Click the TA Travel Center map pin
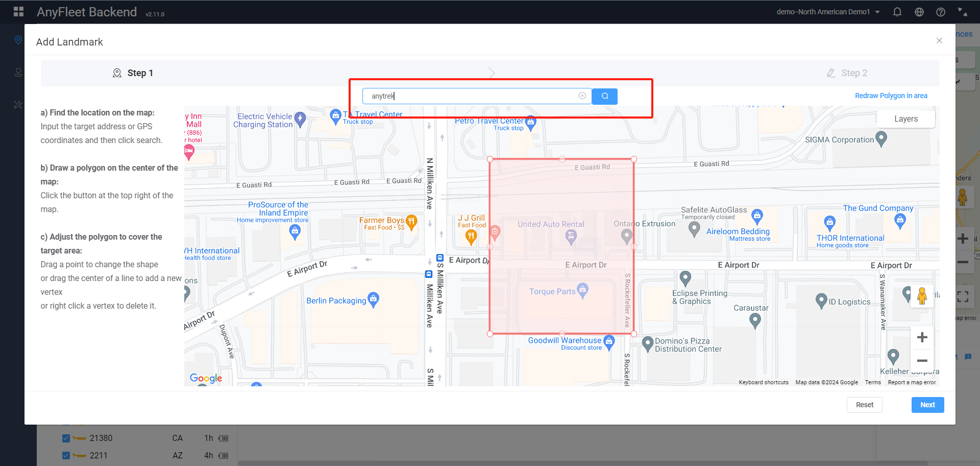Screen dimensions: 980x466 (335, 116)
